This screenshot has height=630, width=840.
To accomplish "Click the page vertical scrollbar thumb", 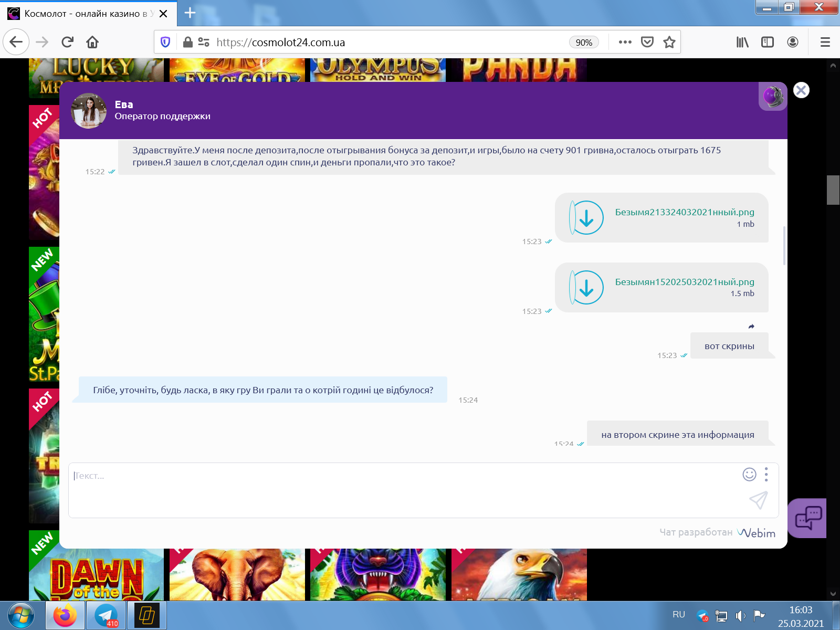I will [x=833, y=190].
